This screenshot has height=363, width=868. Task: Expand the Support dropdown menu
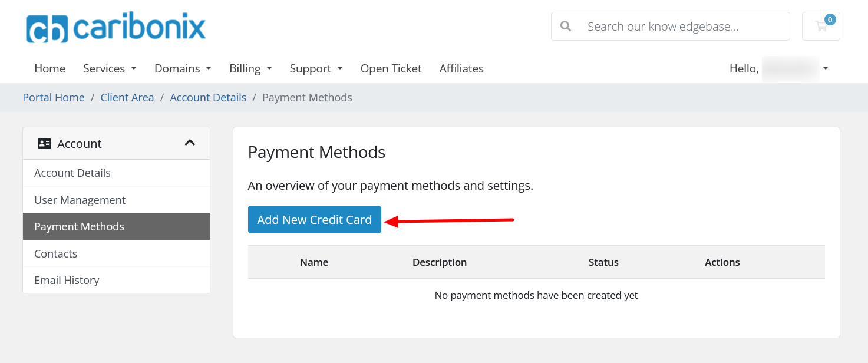coord(316,68)
